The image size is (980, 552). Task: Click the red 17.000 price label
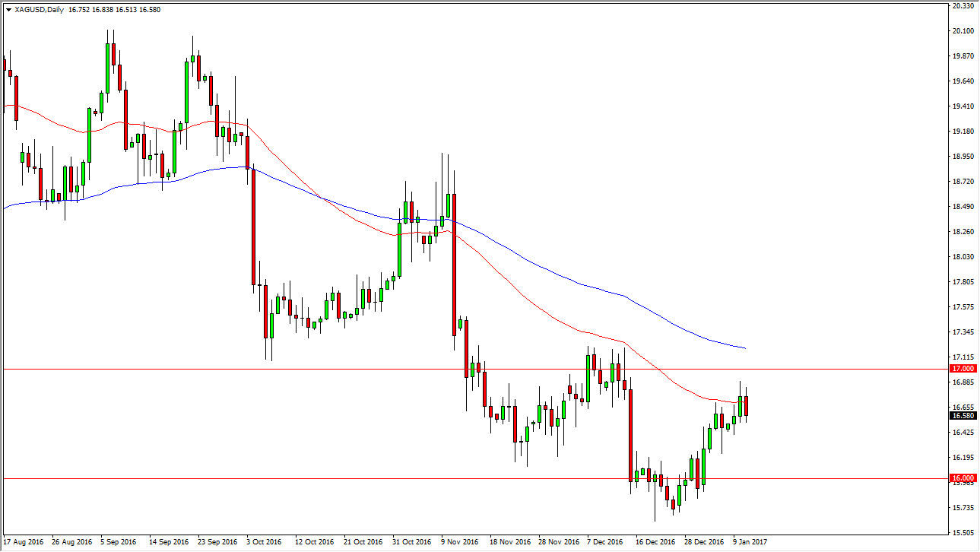962,369
